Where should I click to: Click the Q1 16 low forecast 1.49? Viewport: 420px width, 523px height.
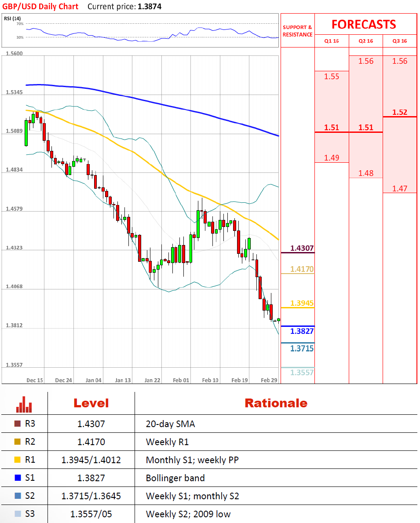point(332,158)
